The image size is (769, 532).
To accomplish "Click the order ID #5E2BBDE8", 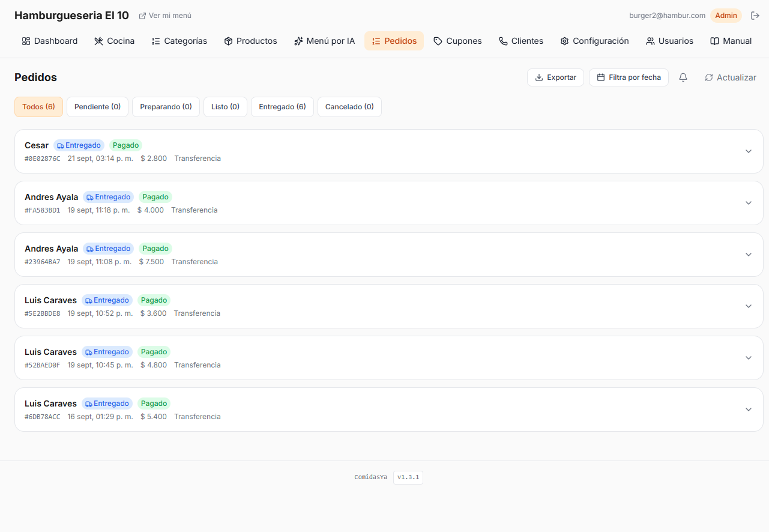I will [42, 313].
